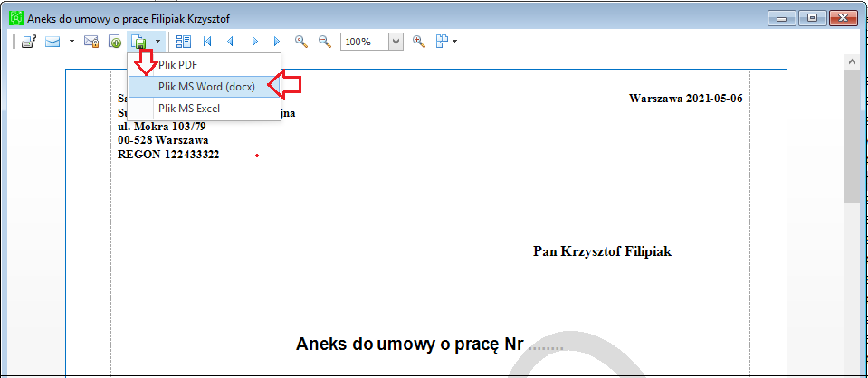868x378 pixels.
Task: Choose Plik MS Word (docx) option
Action: [204, 87]
